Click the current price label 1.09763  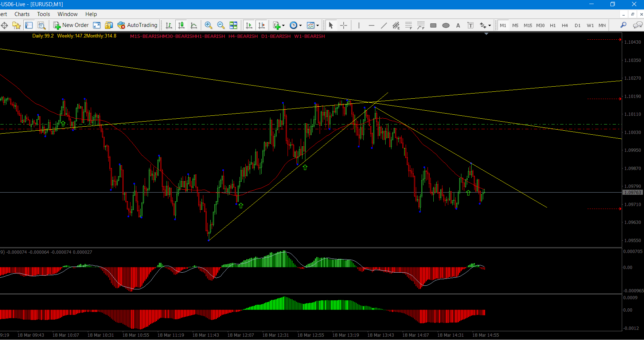point(632,192)
